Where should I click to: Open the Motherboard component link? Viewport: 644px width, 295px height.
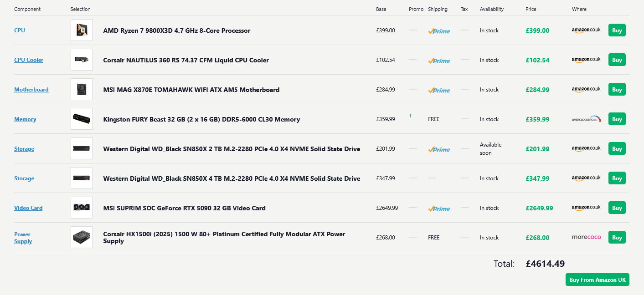[x=31, y=90]
